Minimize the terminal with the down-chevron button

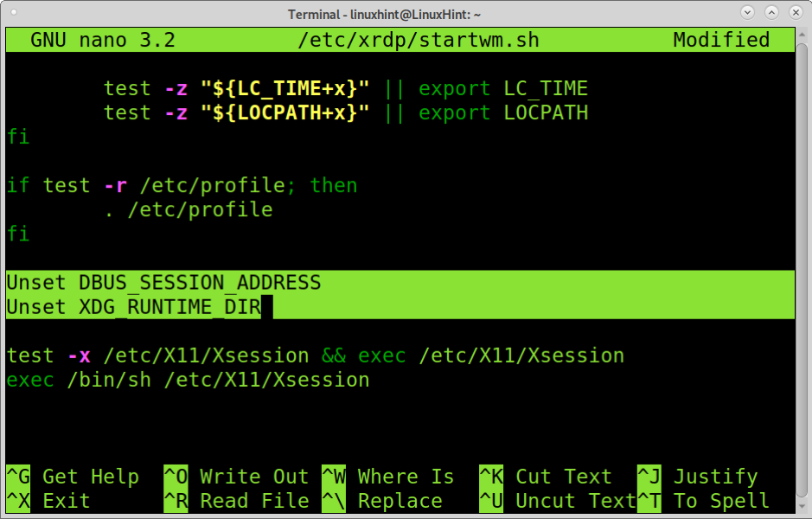[x=747, y=12]
